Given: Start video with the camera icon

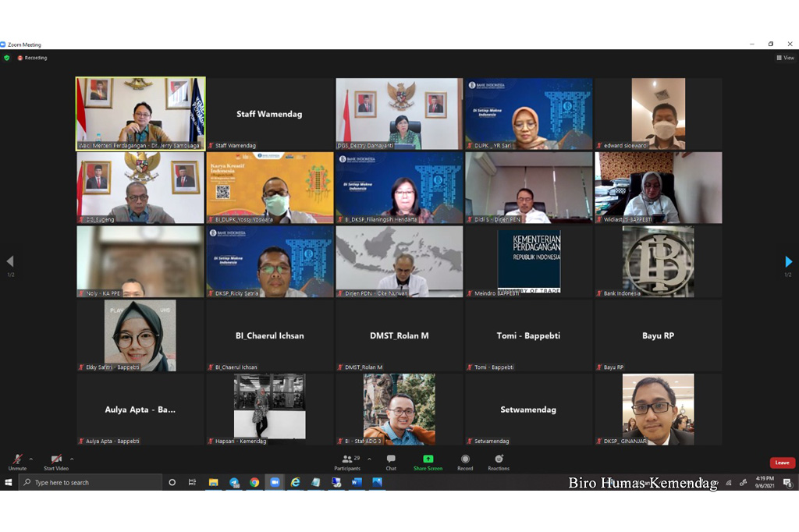Looking at the screenshot, I should click(x=56, y=462).
